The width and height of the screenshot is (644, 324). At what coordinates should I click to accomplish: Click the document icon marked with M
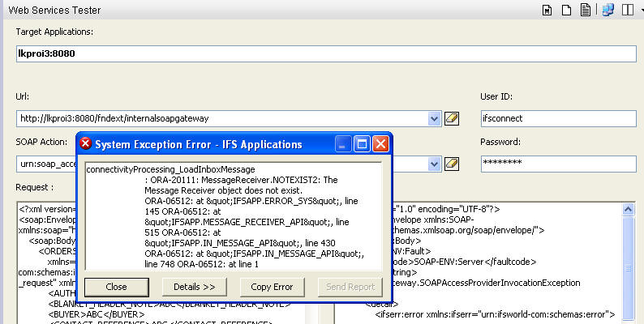click(547, 10)
